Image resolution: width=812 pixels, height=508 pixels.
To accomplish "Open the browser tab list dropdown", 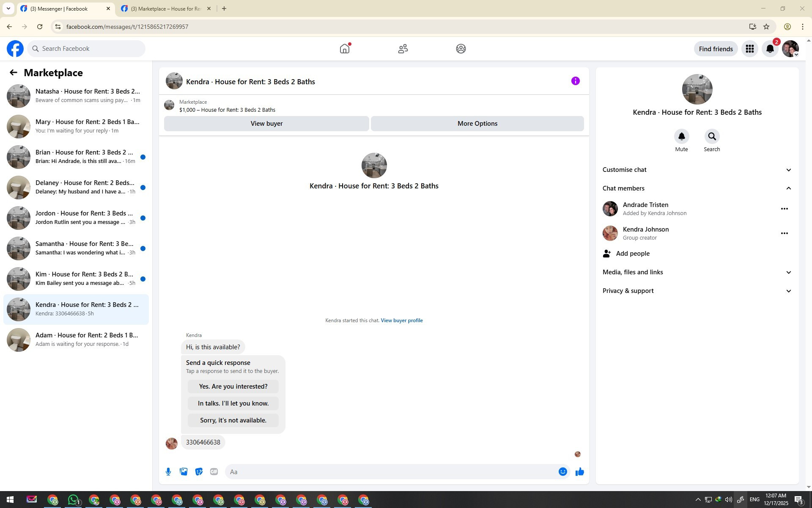I will click(8, 8).
